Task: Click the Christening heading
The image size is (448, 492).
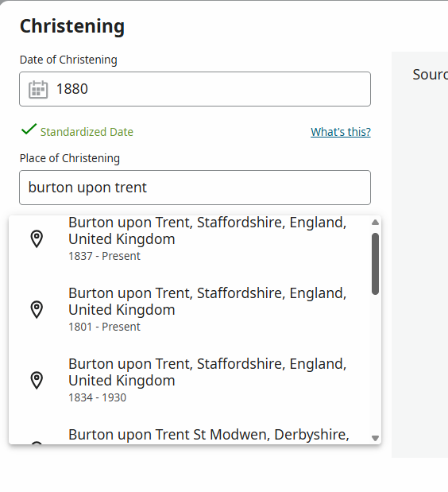Action: click(x=72, y=26)
